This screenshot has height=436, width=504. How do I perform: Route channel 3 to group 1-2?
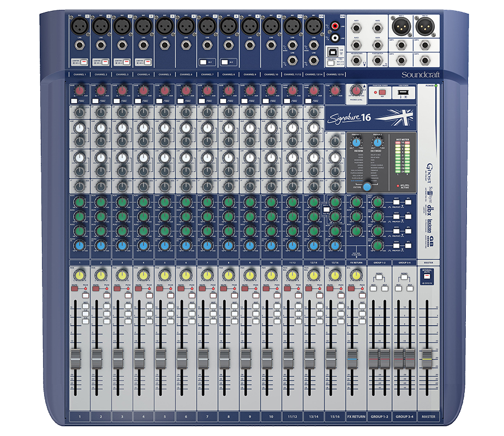point(128,314)
